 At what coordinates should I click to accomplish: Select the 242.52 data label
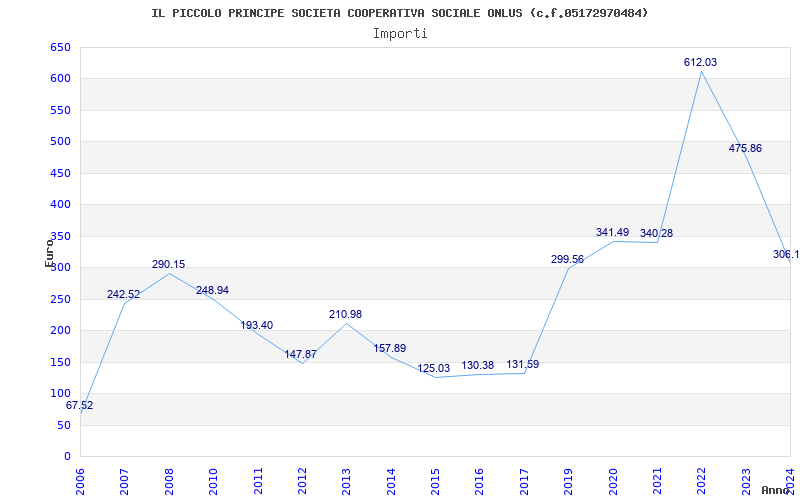(x=123, y=294)
